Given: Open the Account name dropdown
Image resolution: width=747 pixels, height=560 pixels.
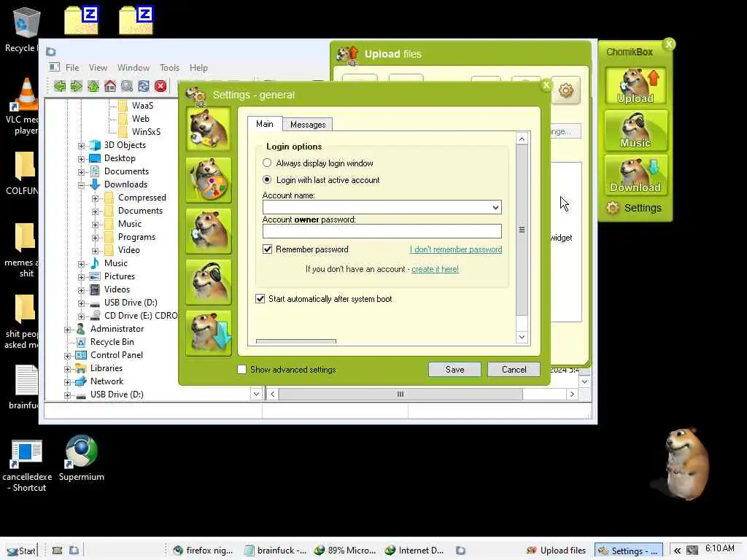Looking at the screenshot, I should [495, 207].
